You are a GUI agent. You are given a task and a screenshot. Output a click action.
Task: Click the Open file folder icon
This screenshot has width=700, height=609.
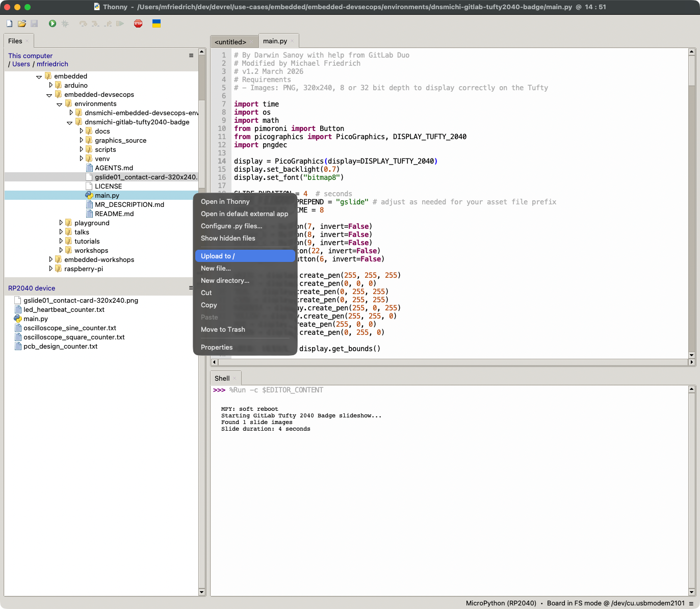click(x=22, y=23)
